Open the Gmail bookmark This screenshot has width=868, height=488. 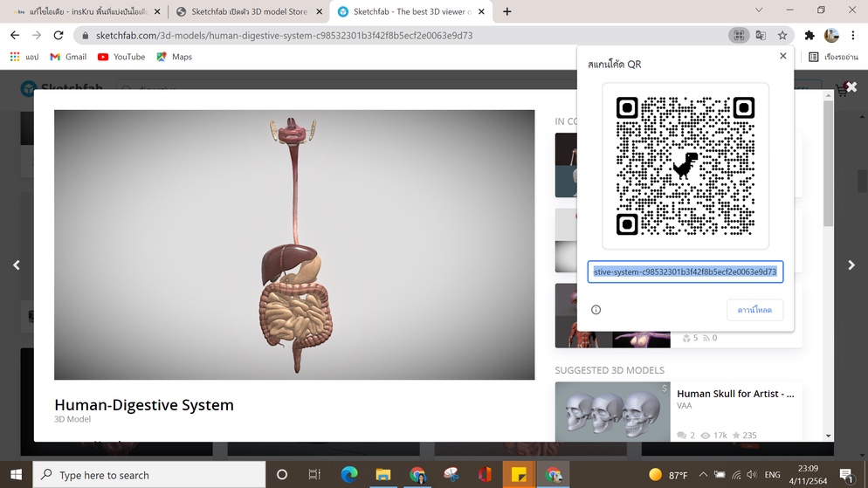coord(69,57)
